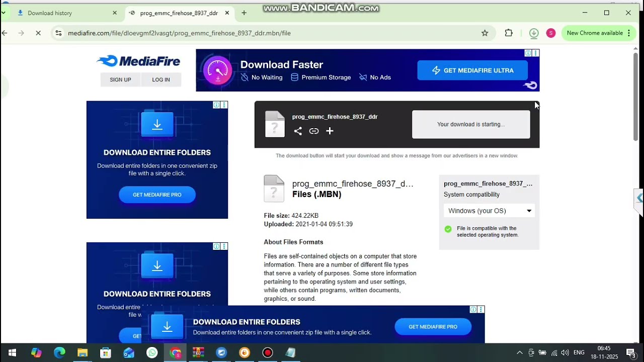The height and width of the screenshot is (362, 644).
Task: Click the Download Faster banner heading
Action: click(x=282, y=64)
